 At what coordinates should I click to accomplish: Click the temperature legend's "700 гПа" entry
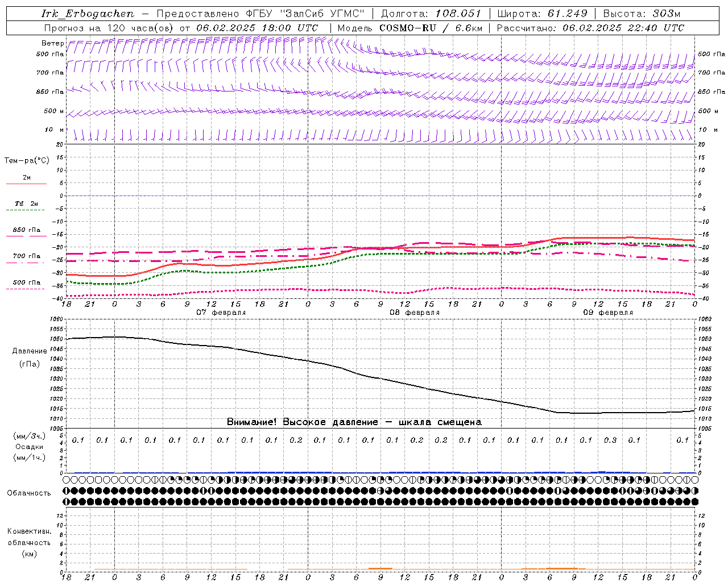(26, 256)
